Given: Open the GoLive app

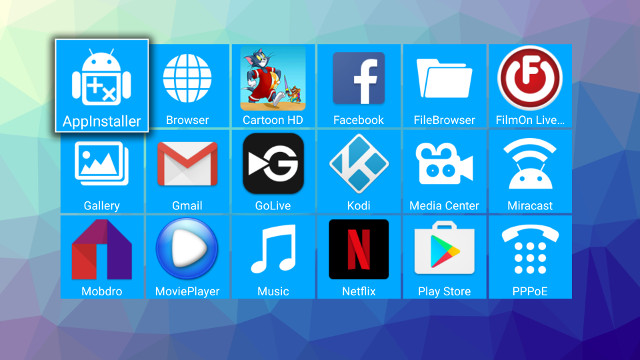Looking at the screenshot, I should coord(273,171).
